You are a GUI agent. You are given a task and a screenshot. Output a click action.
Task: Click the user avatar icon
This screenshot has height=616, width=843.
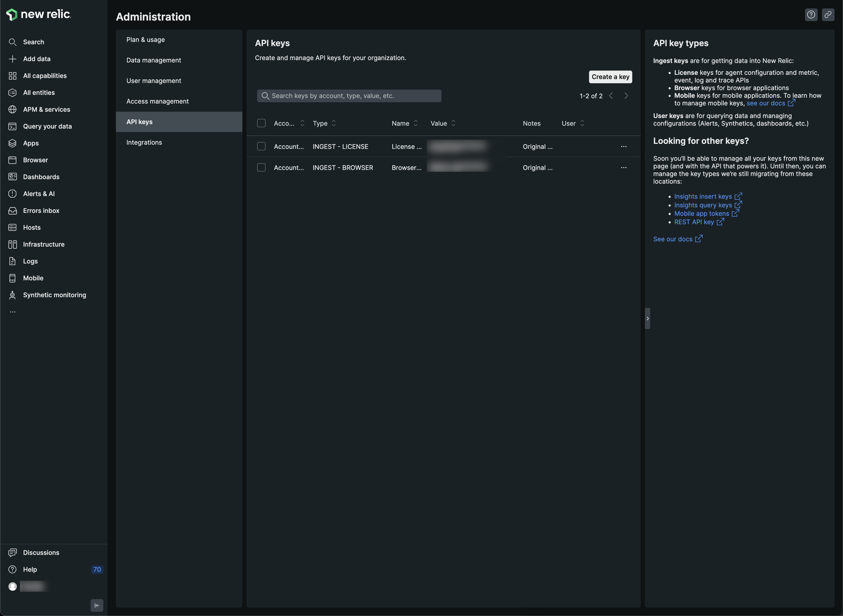13,586
